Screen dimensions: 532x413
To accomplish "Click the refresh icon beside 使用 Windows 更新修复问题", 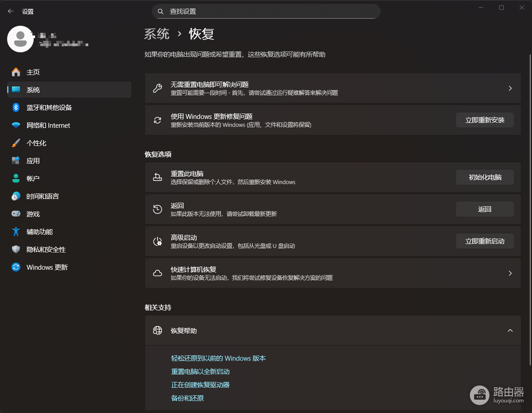I will pos(158,120).
